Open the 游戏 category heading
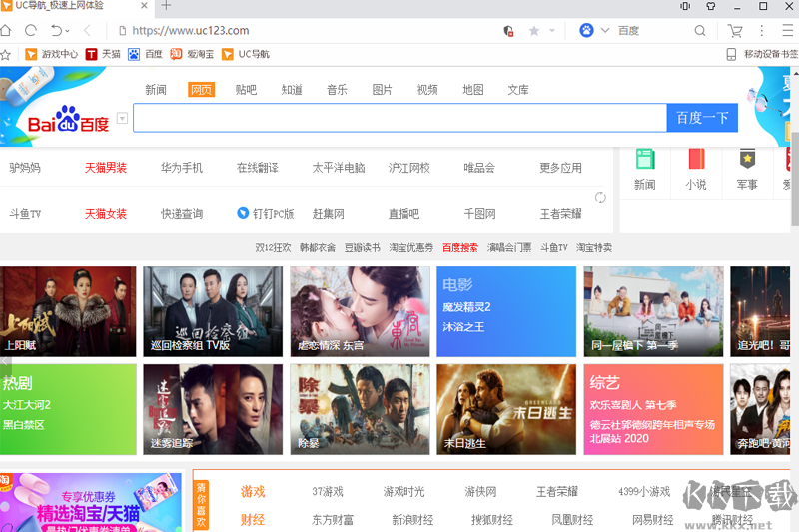The height and width of the screenshot is (532, 799). point(253,492)
